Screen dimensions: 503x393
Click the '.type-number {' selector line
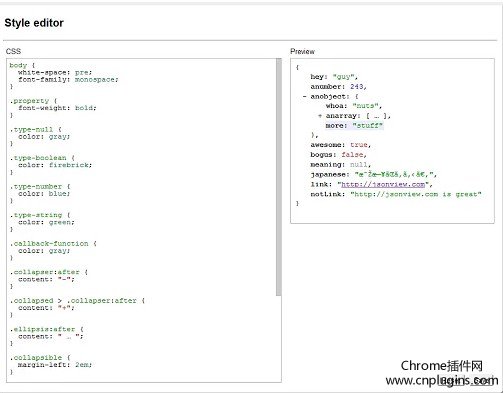[40, 187]
